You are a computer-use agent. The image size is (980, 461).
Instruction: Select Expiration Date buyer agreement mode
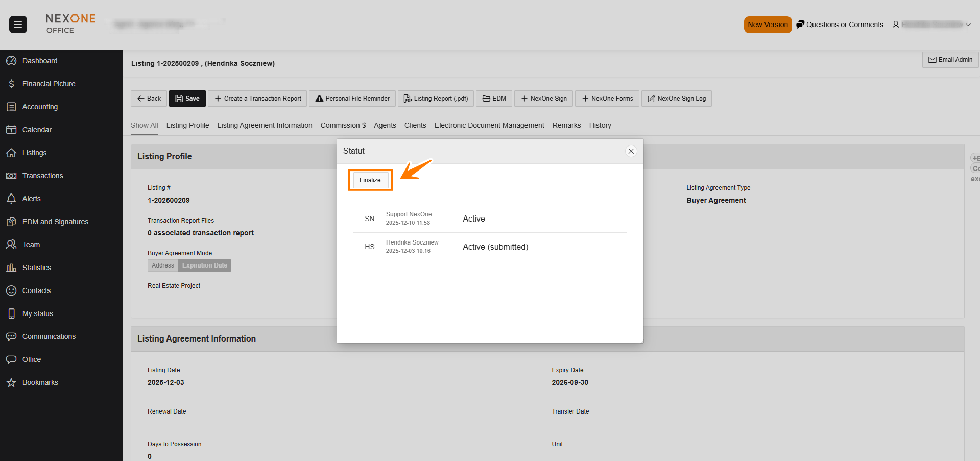click(x=205, y=265)
